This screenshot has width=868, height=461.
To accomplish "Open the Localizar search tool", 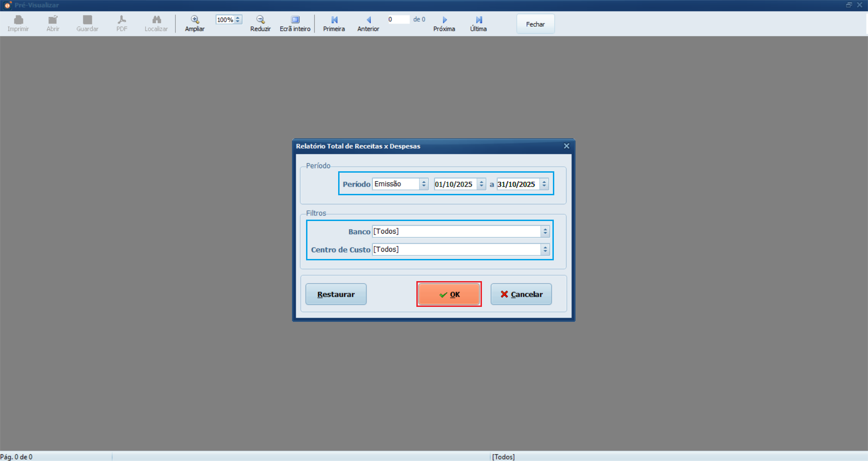I will (156, 20).
